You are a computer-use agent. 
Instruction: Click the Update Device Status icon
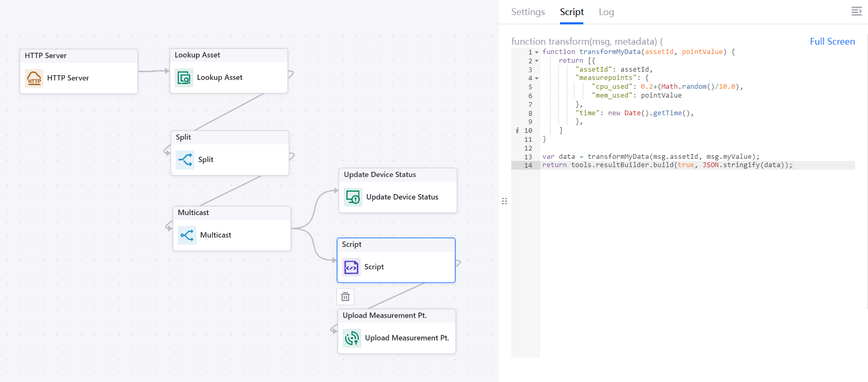(x=353, y=197)
